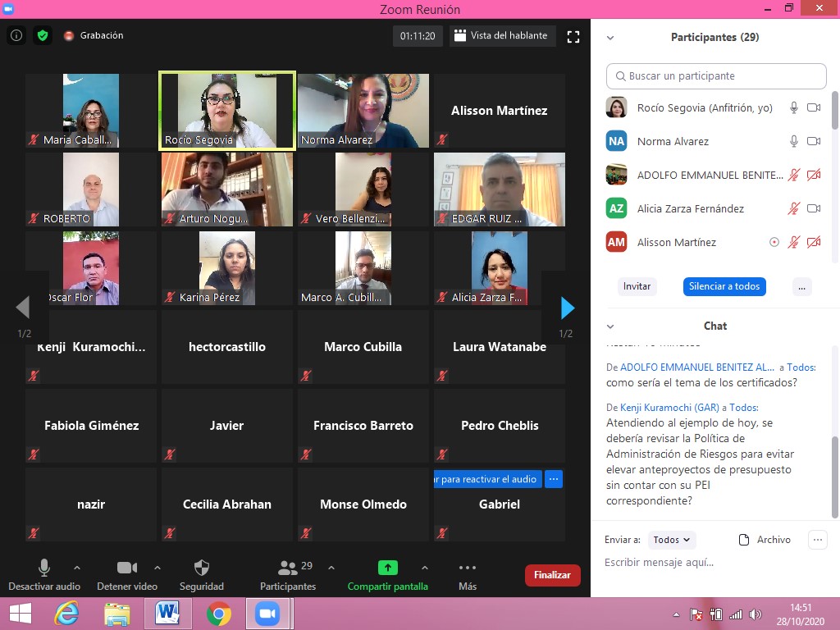The height and width of the screenshot is (630, 840).
Task: Open Google Chrome from taskbar
Action: (218, 614)
